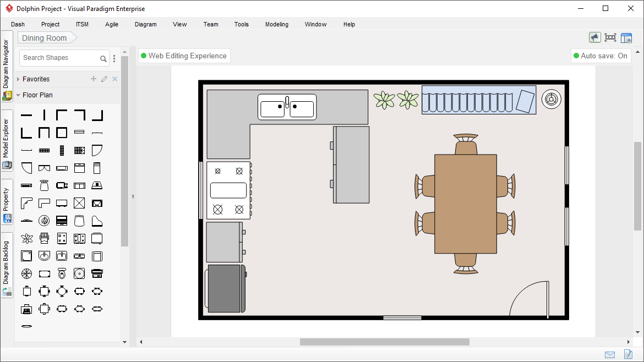Screen dimensions: 644x362
Task: Open the Diagram menu
Action: [x=146, y=24]
